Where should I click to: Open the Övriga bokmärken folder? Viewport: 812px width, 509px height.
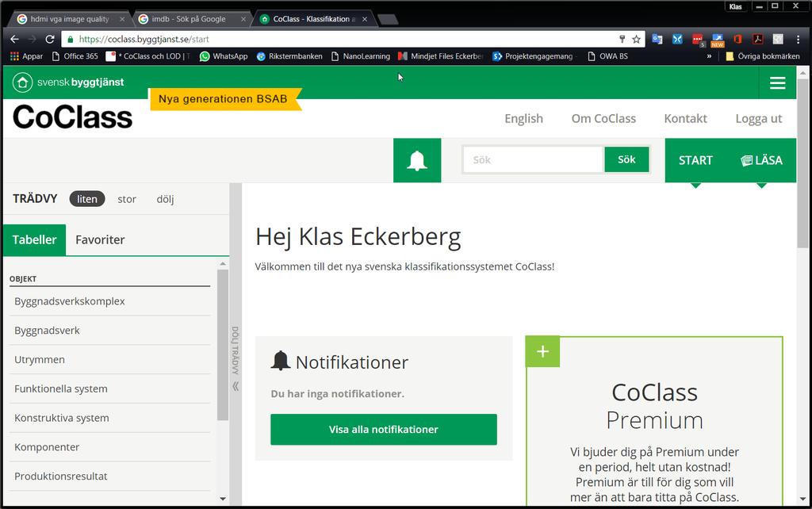[x=762, y=56]
